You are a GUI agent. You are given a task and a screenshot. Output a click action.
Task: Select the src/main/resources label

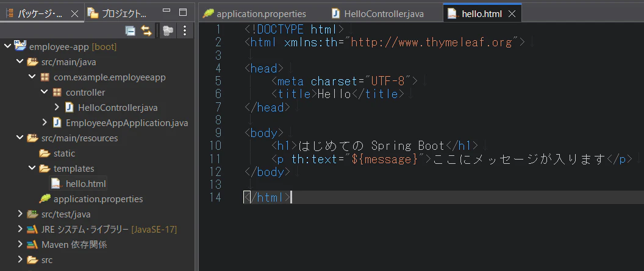80,138
